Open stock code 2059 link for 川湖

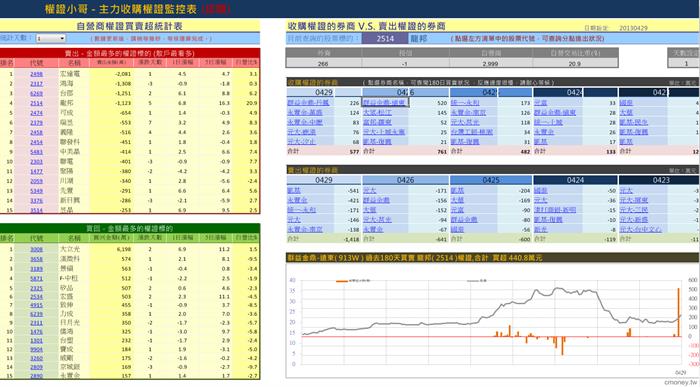click(37, 181)
